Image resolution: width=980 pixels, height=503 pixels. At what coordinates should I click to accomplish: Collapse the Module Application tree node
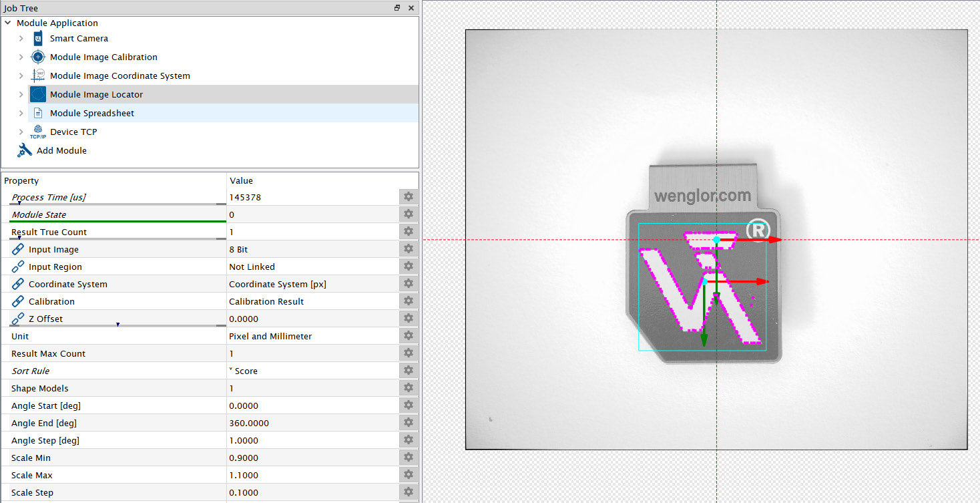(x=8, y=23)
